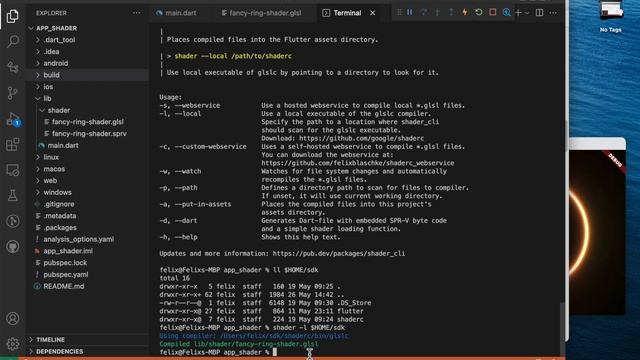Click the debug toolbar drag handle
Image resolution: width=640 pixels, height=360 pixels.
[x=399, y=13]
